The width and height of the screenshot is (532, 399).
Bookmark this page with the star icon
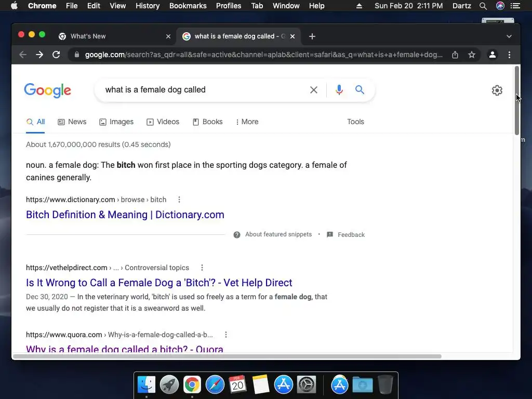click(x=472, y=55)
